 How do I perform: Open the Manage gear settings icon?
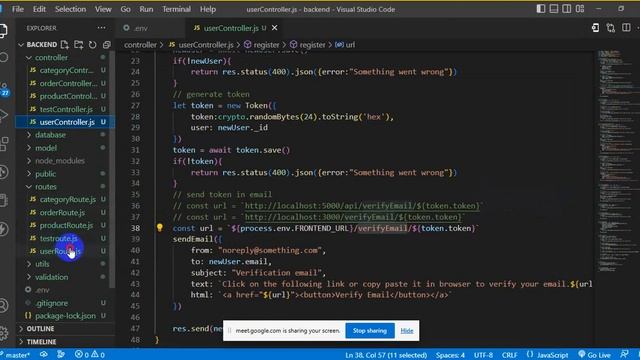[x=4, y=333]
